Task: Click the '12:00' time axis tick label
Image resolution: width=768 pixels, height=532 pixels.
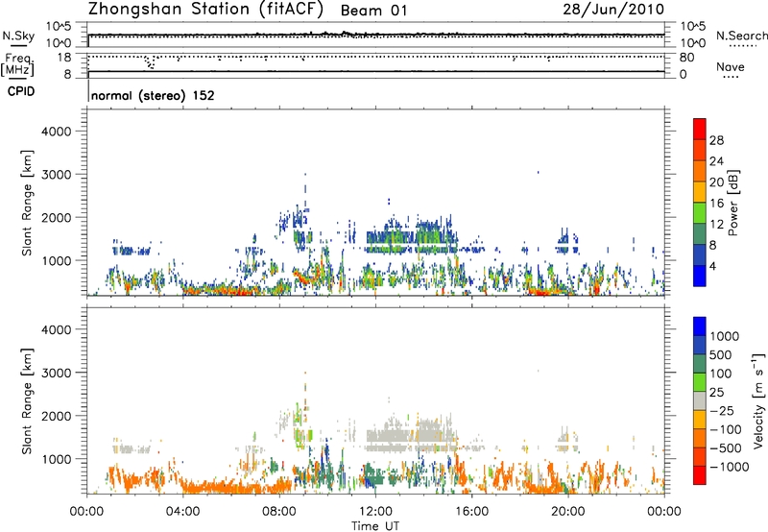Action: point(375,512)
